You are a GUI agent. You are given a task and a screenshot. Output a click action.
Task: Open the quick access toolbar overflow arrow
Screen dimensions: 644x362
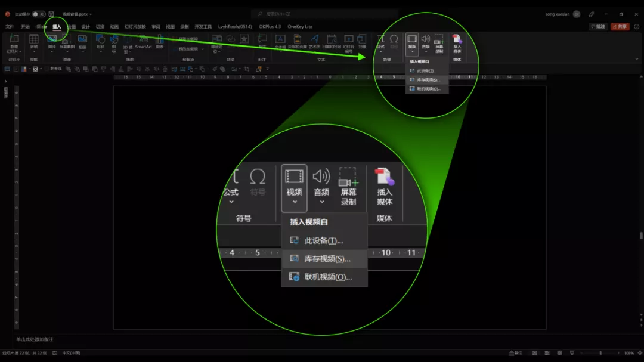(268, 69)
